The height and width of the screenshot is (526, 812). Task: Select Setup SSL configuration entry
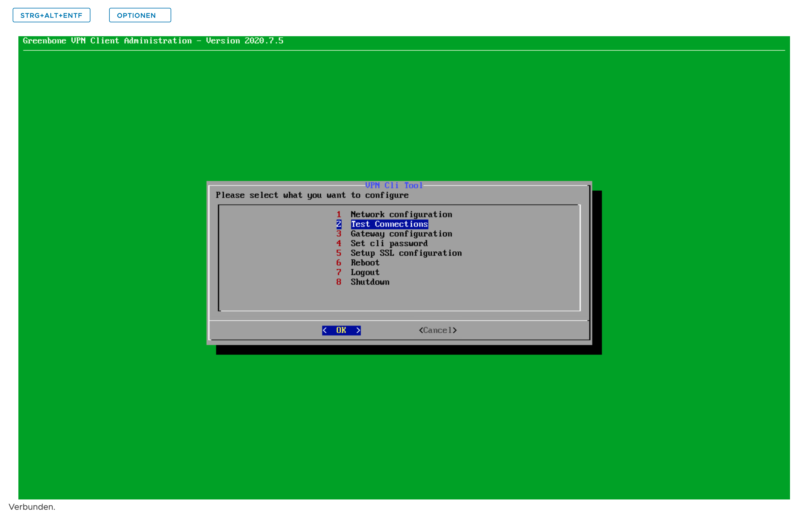399,253
